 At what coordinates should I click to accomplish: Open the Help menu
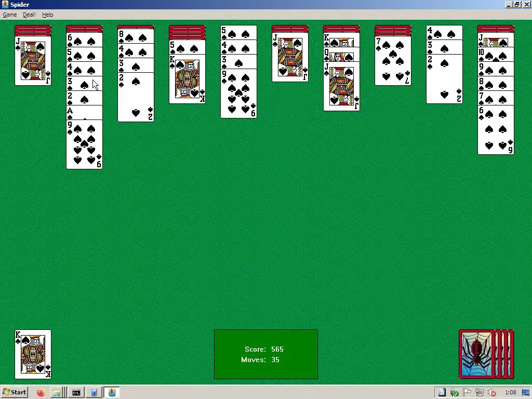tap(47, 15)
